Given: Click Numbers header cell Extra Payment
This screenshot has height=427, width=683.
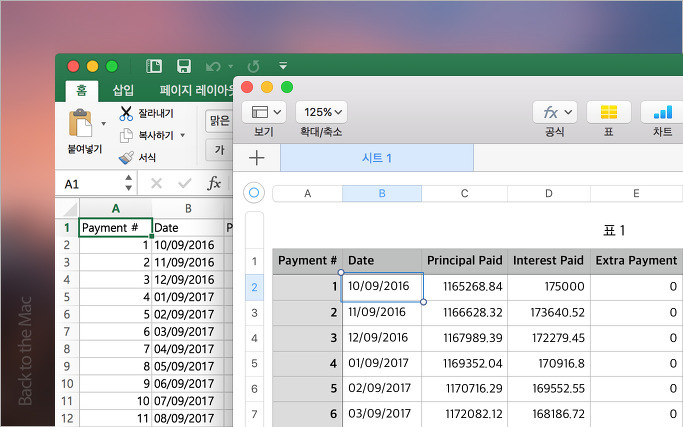Looking at the screenshot, I should click(636, 261).
